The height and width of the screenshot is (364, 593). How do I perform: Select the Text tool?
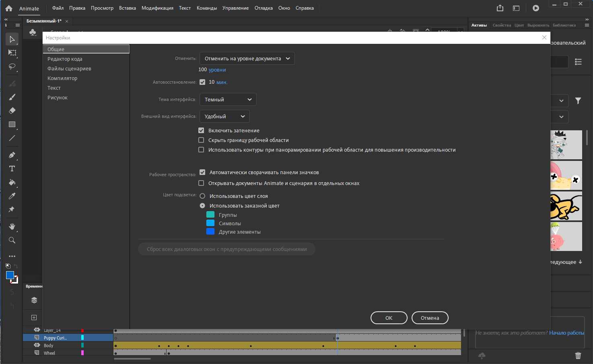tap(12, 169)
